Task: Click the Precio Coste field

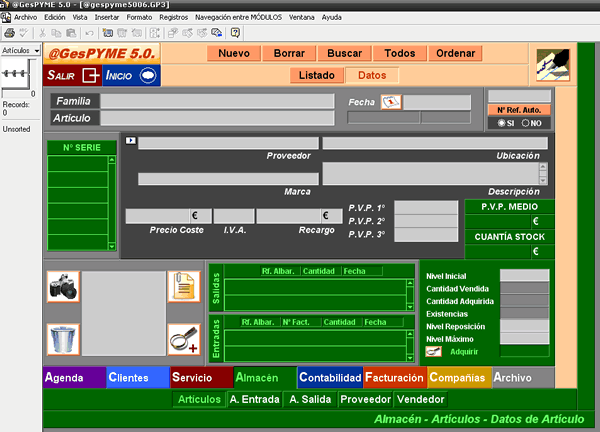Action: (x=157, y=216)
